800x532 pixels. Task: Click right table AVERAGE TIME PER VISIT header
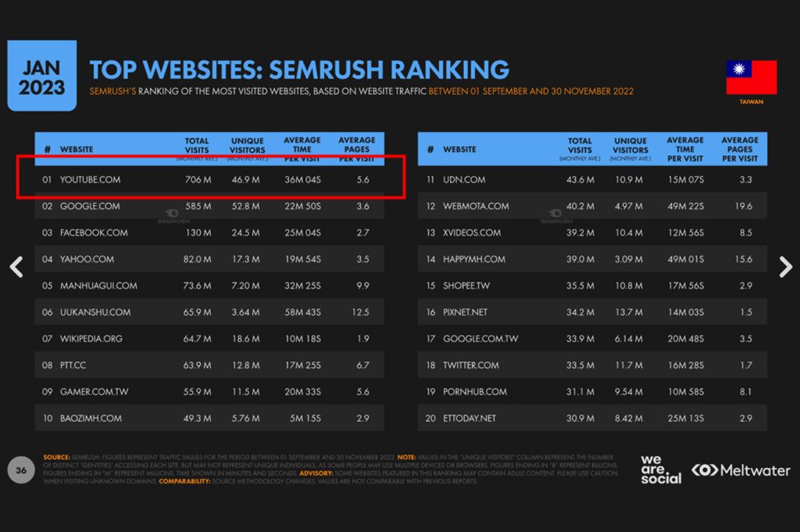(x=685, y=149)
